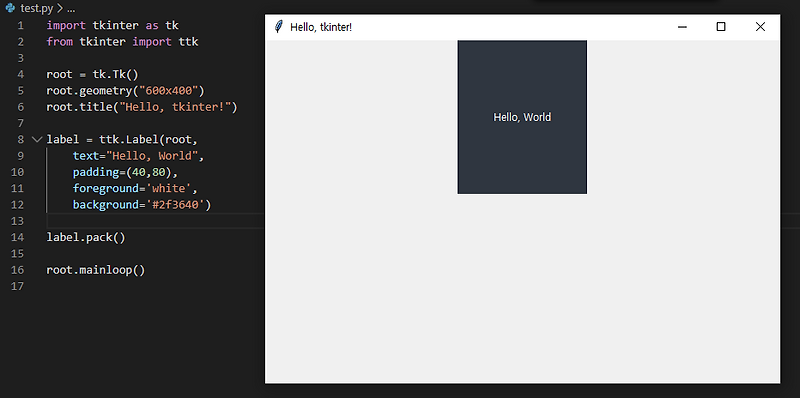Viewport: 800px width, 398px height.
Task: Click the label.pack() line of code
Action: [x=86, y=237]
